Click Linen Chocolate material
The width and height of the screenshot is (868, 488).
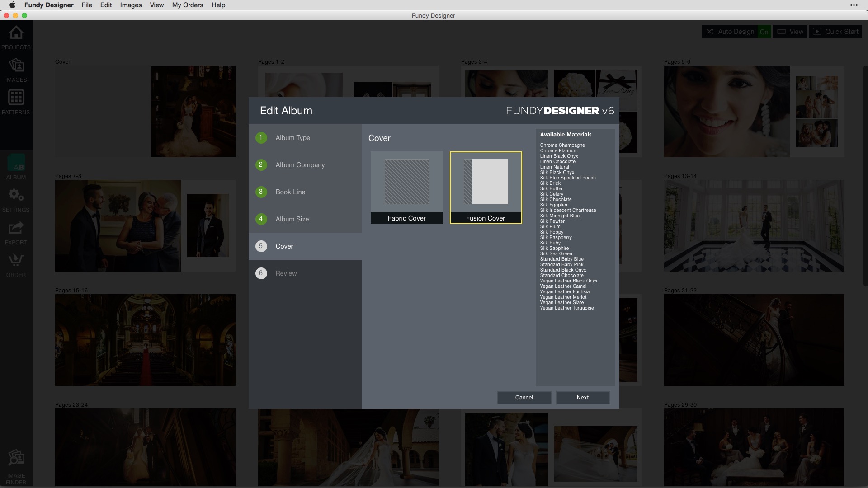tap(558, 161)
